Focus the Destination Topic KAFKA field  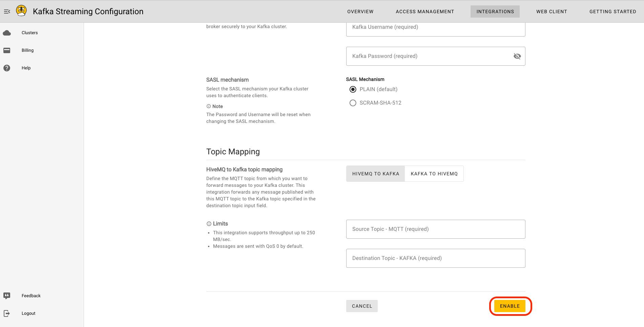coord(436,258)
